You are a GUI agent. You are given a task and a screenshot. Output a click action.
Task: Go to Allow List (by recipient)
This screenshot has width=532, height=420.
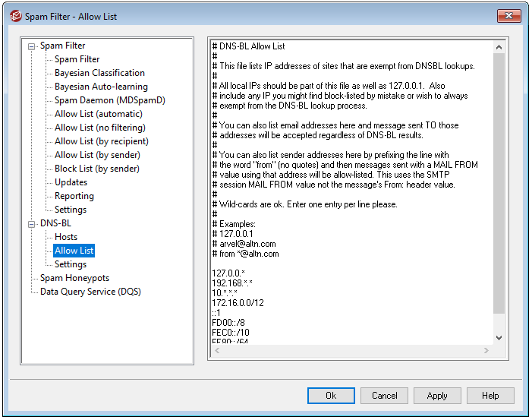[101, 141]
